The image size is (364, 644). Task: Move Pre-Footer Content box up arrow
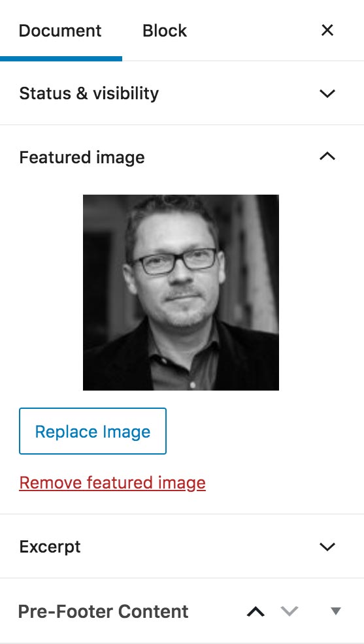pyautogui.click(x=256, y=612)
